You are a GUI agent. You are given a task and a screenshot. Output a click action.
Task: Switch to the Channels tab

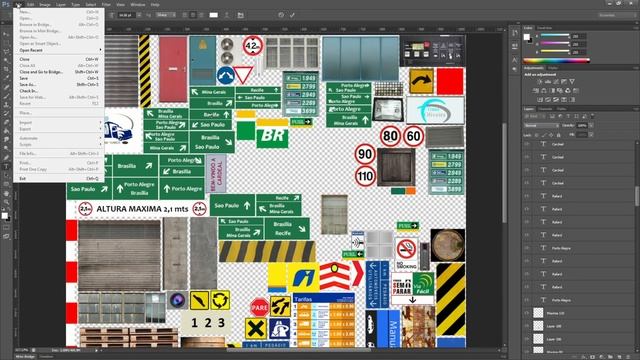(x=545, y=109)
